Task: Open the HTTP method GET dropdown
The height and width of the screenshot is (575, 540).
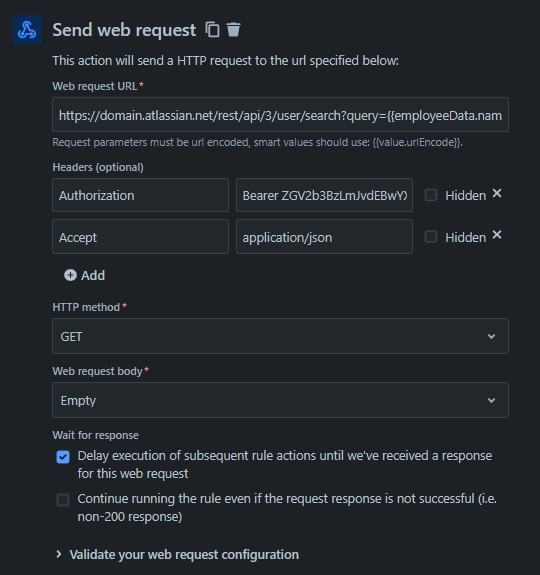Action: pyautogui.click(x=280, y=336)
